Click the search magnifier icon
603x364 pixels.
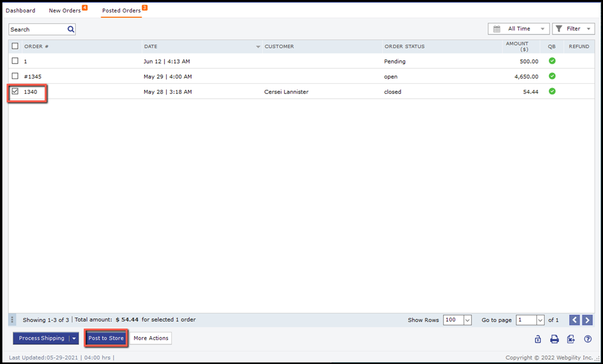click(x=71, y=29)
